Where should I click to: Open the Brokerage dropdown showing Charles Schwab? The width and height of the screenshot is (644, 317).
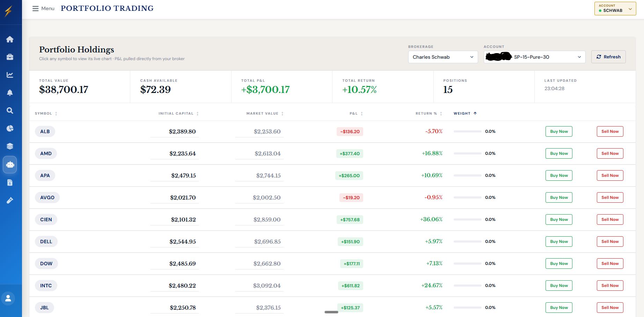point(443,57)
